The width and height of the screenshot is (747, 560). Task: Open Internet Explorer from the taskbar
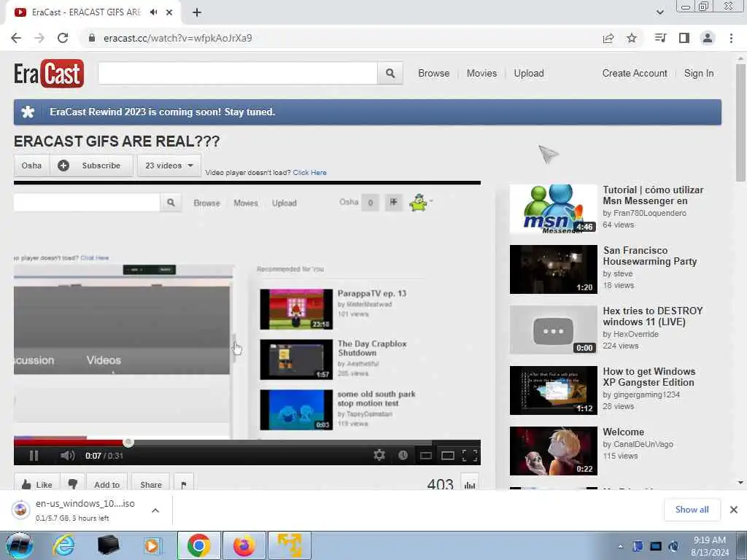click(64, 545)
